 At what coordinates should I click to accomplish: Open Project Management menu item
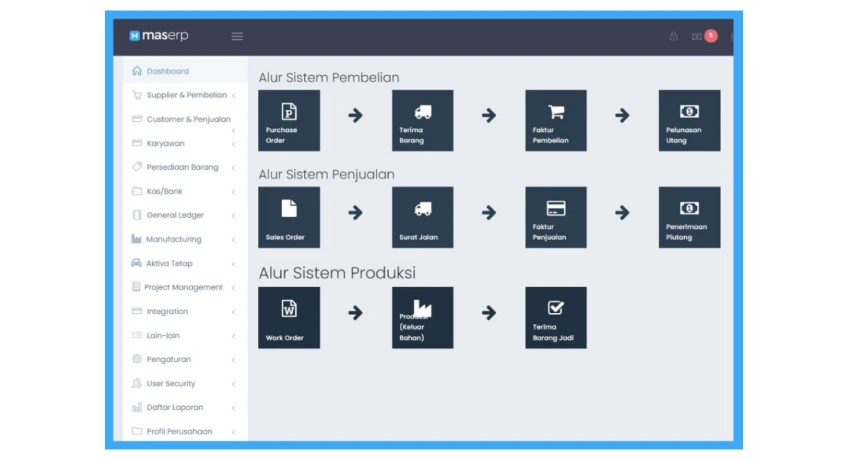point(185,287)
